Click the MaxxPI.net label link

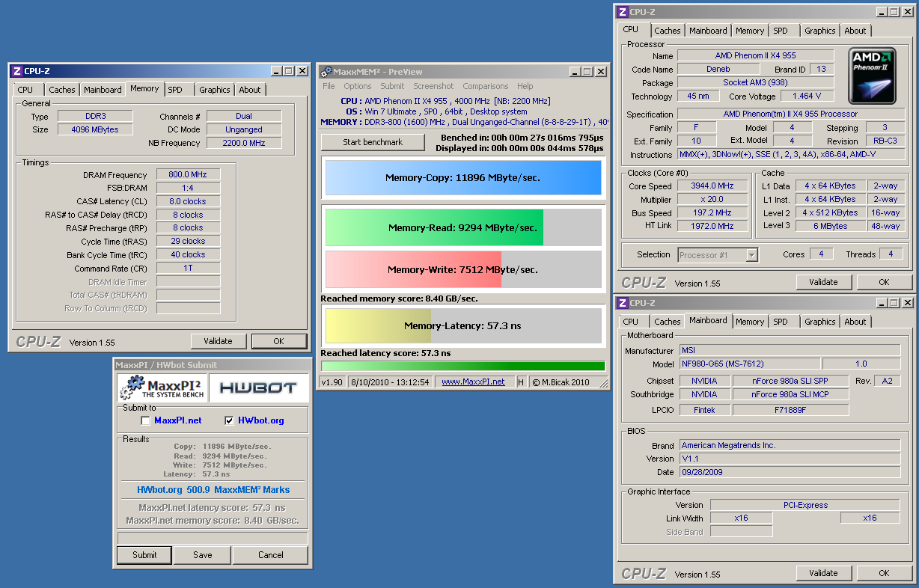click(x=178, y=420)
